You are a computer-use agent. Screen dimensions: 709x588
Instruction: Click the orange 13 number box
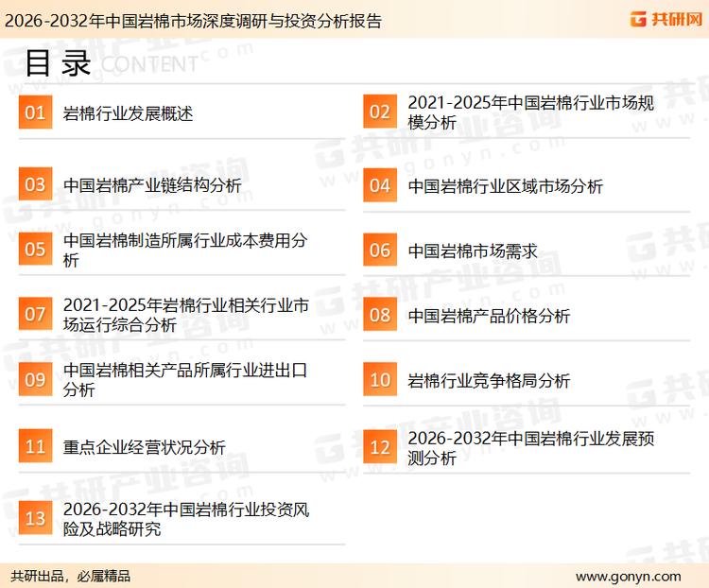(35, 518)
